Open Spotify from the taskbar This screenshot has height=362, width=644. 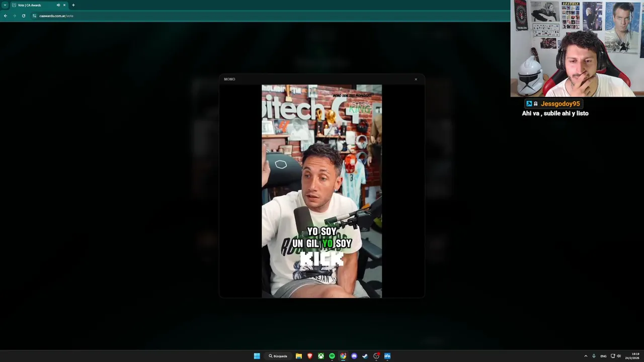pos(332,356)
